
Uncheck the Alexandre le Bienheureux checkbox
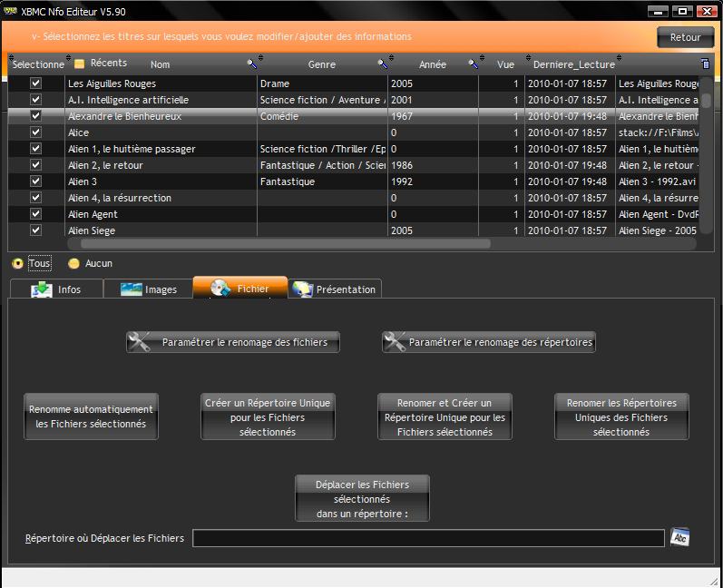[x=35, y=116]
